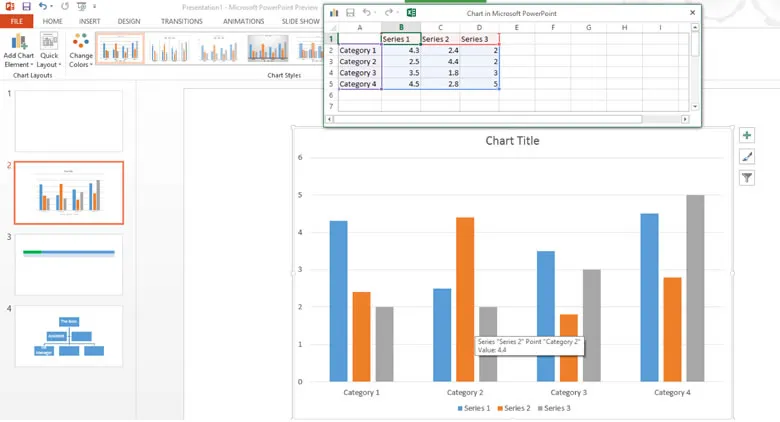Click the gray Series 3 bar in Category 4
This screenshot has height=422, width=780.
[695, 288]
